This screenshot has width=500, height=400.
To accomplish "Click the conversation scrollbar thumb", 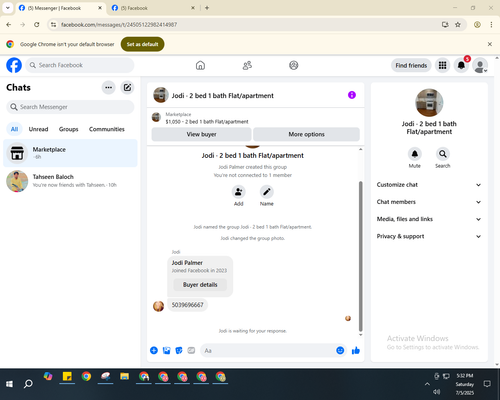I will click(360, 256).
